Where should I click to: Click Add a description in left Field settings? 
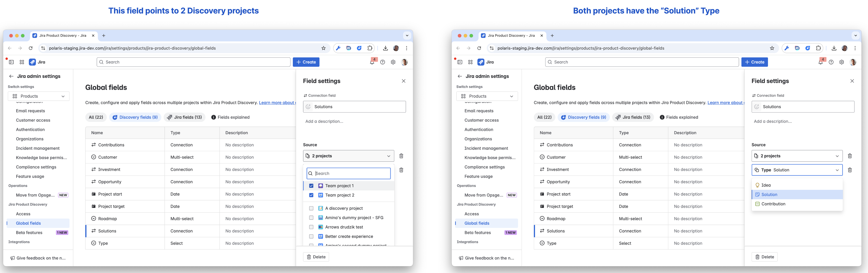324,121
